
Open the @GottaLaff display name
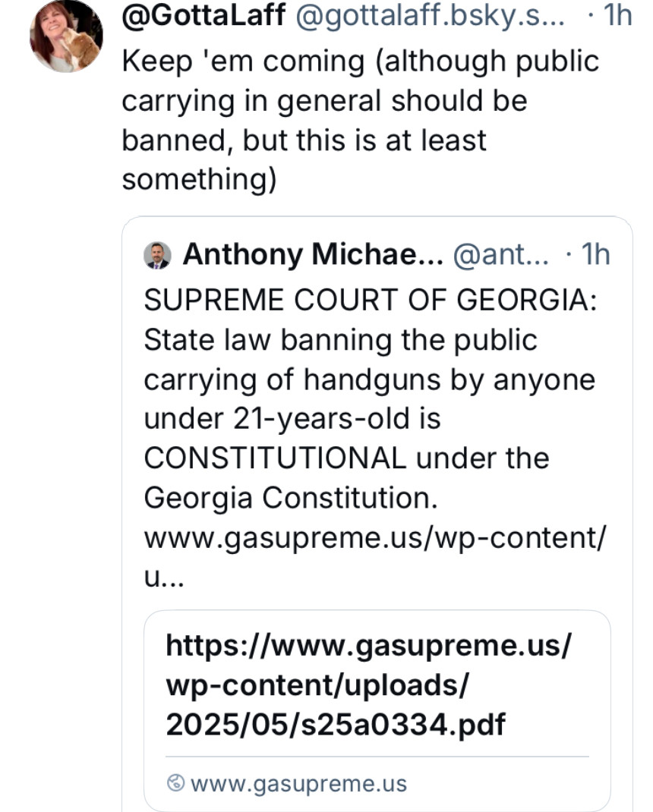click(203, 15)
